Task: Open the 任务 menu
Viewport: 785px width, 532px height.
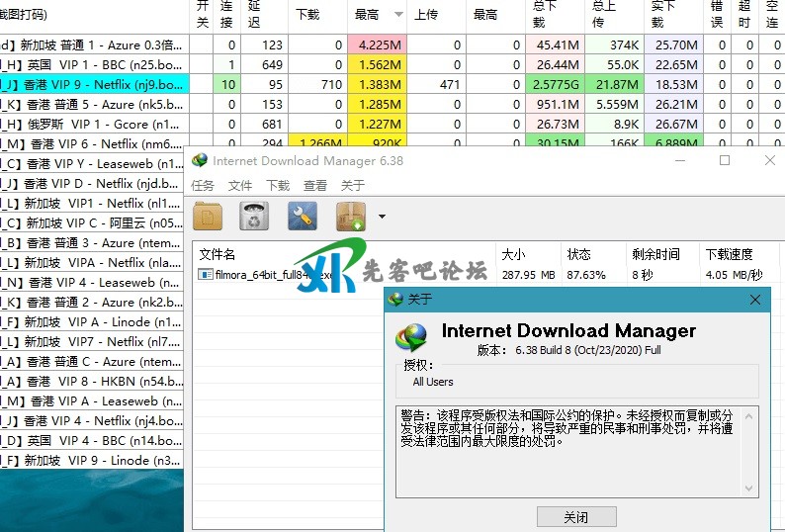Action: click(x=203, y=185)
